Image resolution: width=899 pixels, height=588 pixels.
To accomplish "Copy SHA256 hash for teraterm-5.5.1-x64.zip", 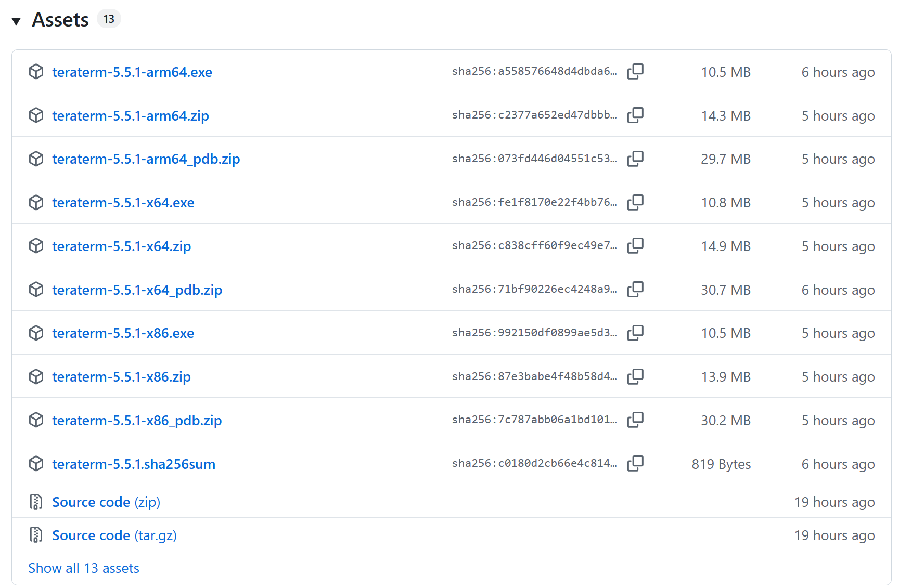I will [x=635, y=245].
